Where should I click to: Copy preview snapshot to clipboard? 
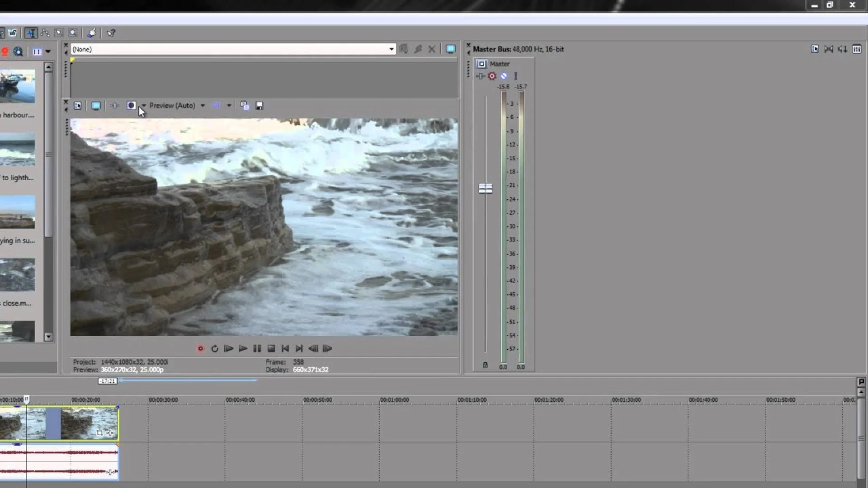coord(244,105)
